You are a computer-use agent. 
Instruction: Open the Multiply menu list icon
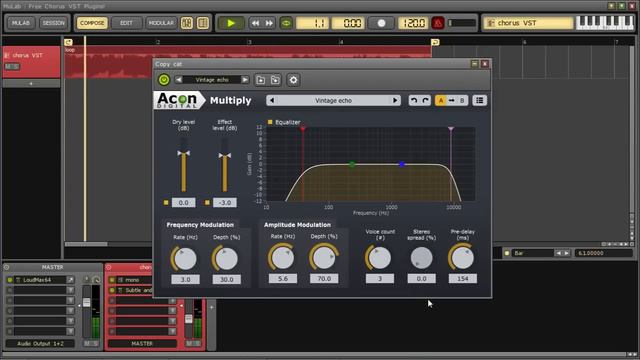[480, 100]
